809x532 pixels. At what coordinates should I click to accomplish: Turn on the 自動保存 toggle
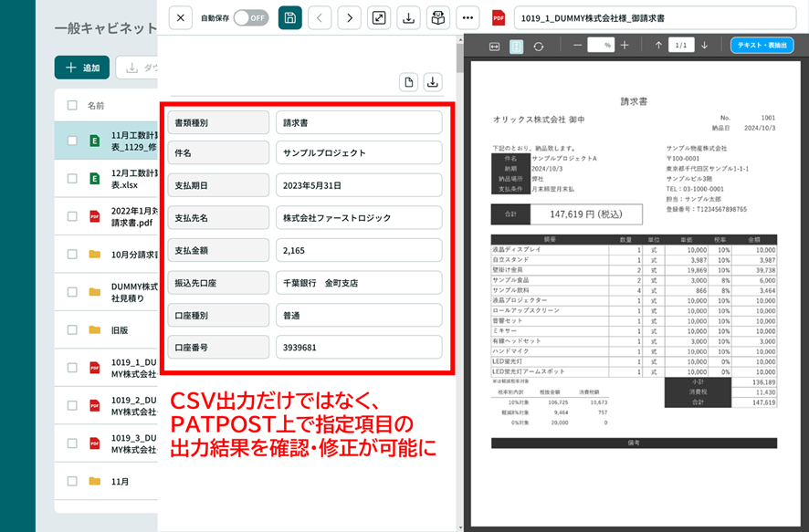coord(250,17)
